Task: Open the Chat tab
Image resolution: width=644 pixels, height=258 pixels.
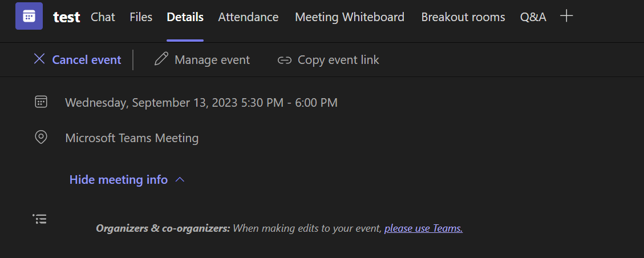Action: 103,17
